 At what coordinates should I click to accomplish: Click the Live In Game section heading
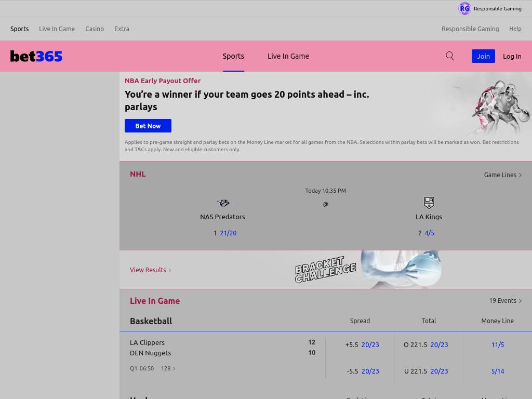click(x=155, y=301)
